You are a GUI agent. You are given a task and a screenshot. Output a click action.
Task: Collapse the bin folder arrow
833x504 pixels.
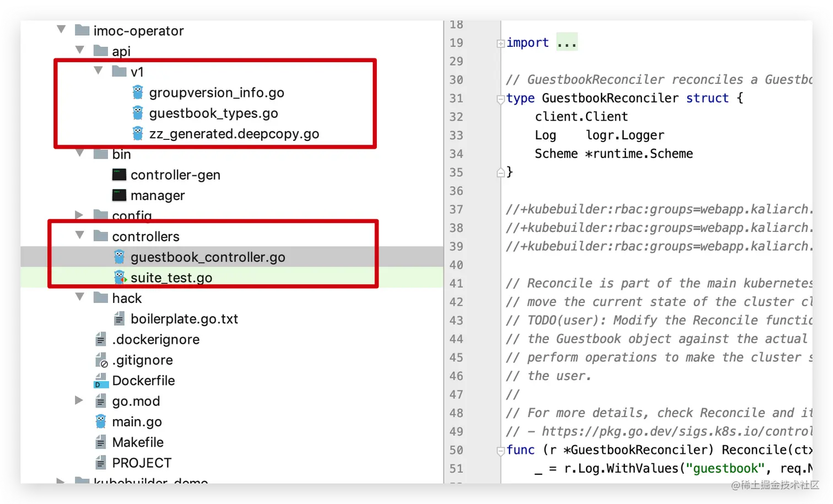point(80,153)
